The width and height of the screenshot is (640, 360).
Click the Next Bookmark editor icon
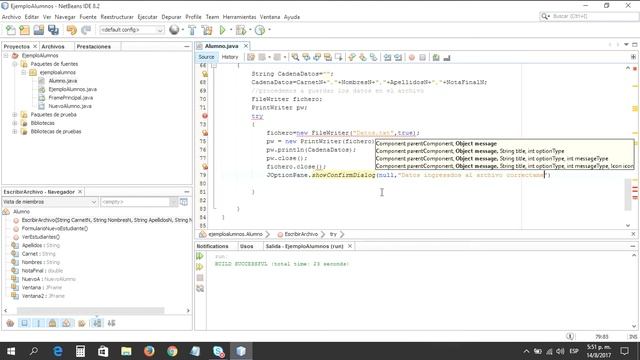point(362,58)
